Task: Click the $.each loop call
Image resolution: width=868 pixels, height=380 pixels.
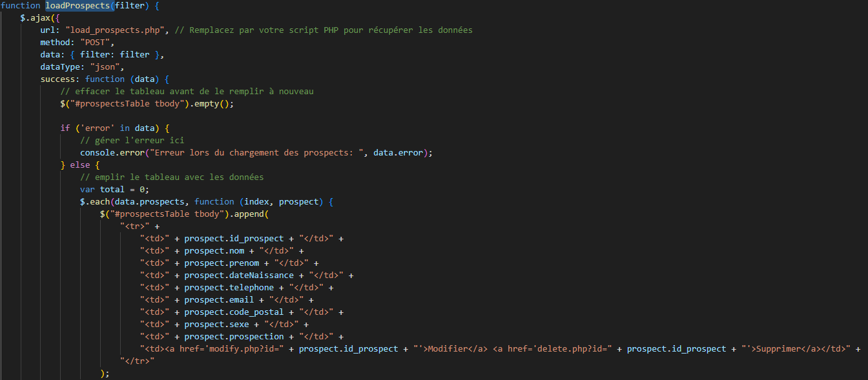Action: click(95, 202)
